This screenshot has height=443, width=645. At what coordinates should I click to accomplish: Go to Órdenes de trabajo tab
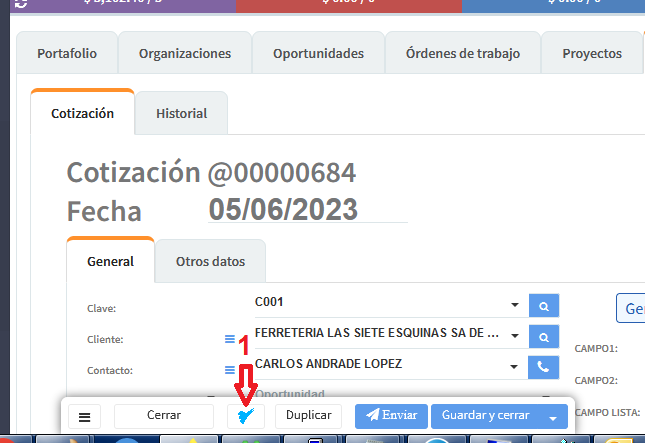(463, 53)
